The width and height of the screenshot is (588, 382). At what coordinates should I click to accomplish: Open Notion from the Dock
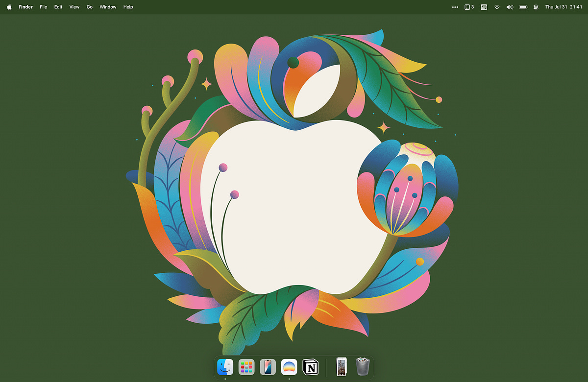click(310, 366)
